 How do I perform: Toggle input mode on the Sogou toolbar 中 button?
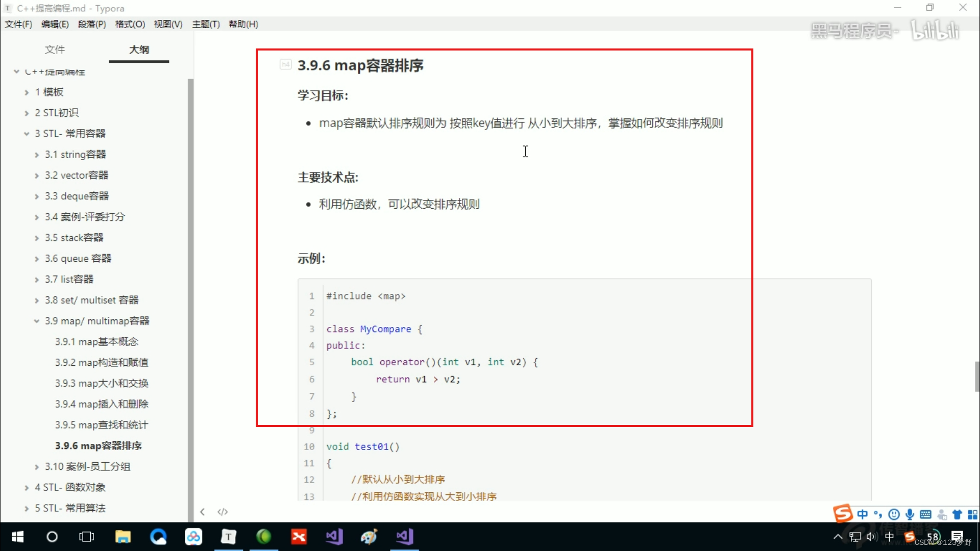[863, 515]
